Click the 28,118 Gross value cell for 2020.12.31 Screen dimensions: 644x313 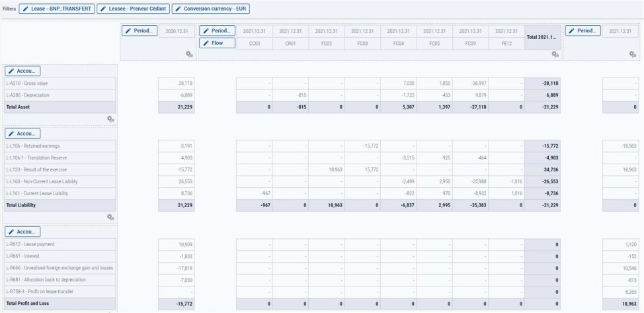pyautogui.click(x=177, y=83)
